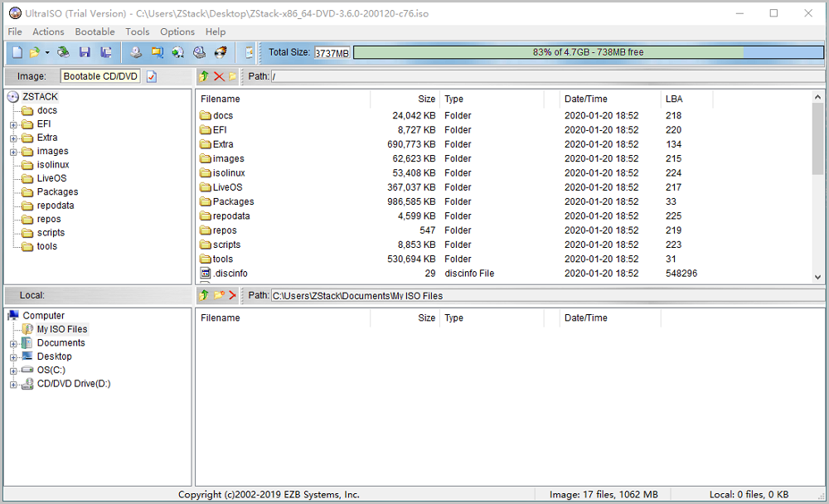Sort image files by Type column header

click(492, 99)
